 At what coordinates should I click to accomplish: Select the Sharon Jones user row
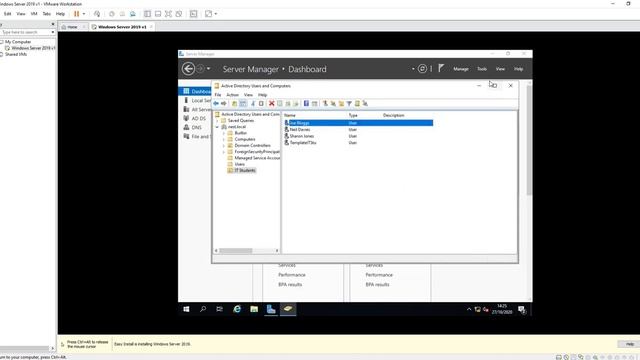(x=302, y=136)
